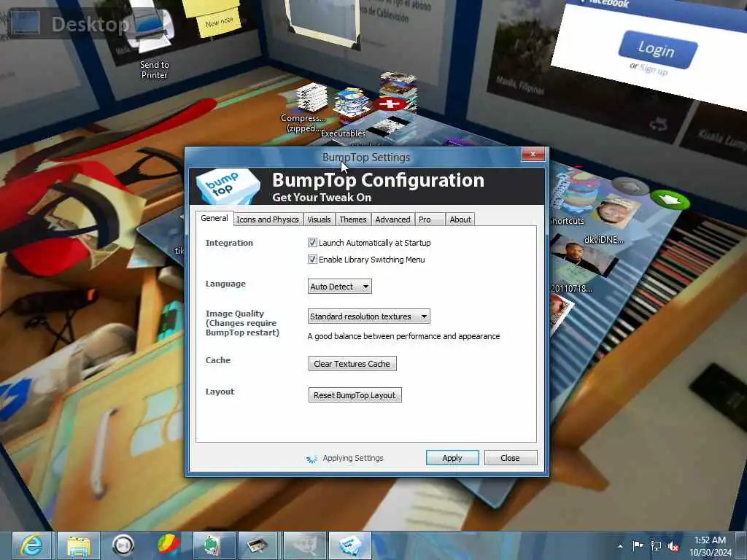This screenshot has height=560, width=747.
Task: Click the Close button in settings dialog
Action: 510,458
